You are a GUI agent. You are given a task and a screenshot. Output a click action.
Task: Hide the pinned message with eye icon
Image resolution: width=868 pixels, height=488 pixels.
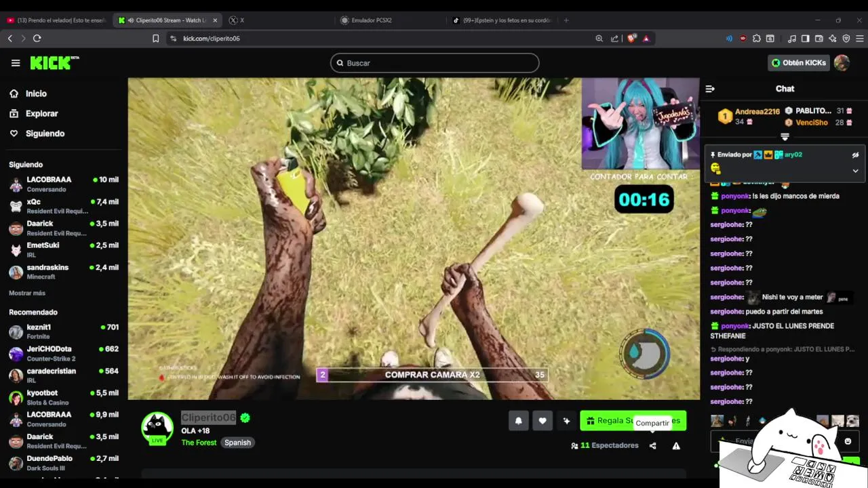pyautogui.click(x=855, y=155)
